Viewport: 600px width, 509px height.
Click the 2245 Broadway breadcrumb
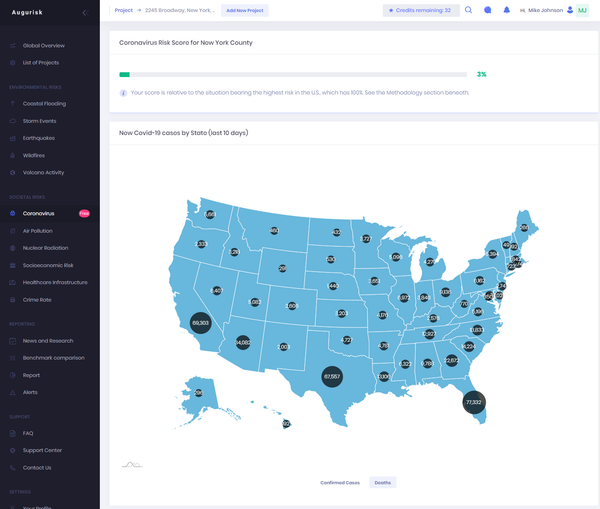coord(179,10)
